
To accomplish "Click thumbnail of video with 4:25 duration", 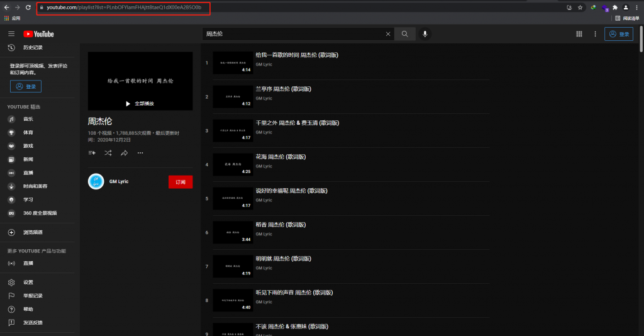I will coord(233,165).
